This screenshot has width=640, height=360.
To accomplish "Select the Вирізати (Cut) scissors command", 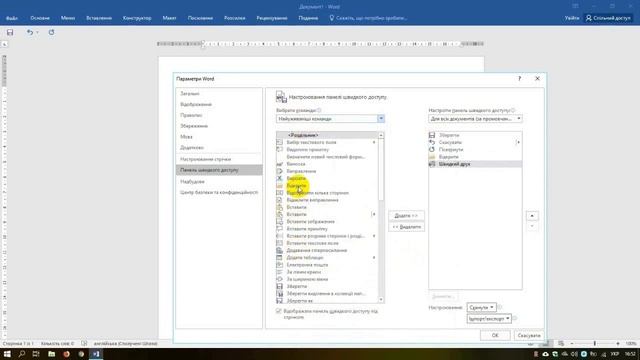I will [x=296, y=178].
